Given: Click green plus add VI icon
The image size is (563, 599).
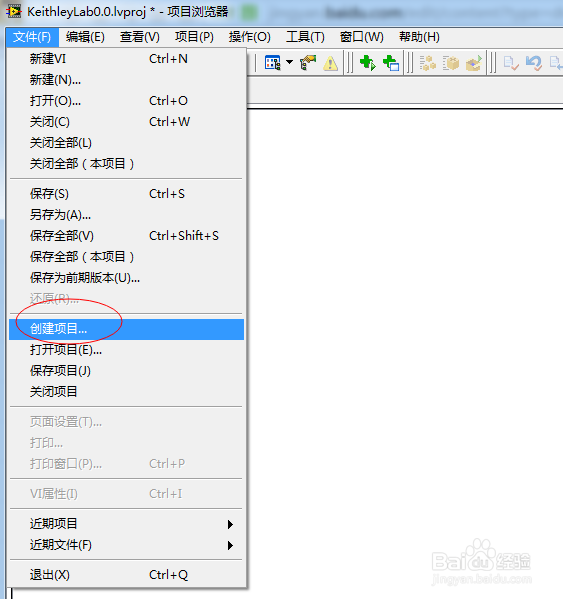Looking at the screenshot, I should point(368,63).
